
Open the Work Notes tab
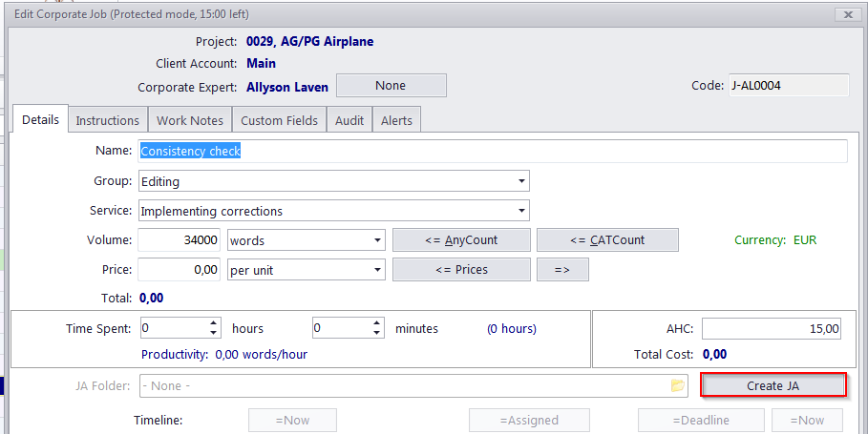click(x=190, y=120)
